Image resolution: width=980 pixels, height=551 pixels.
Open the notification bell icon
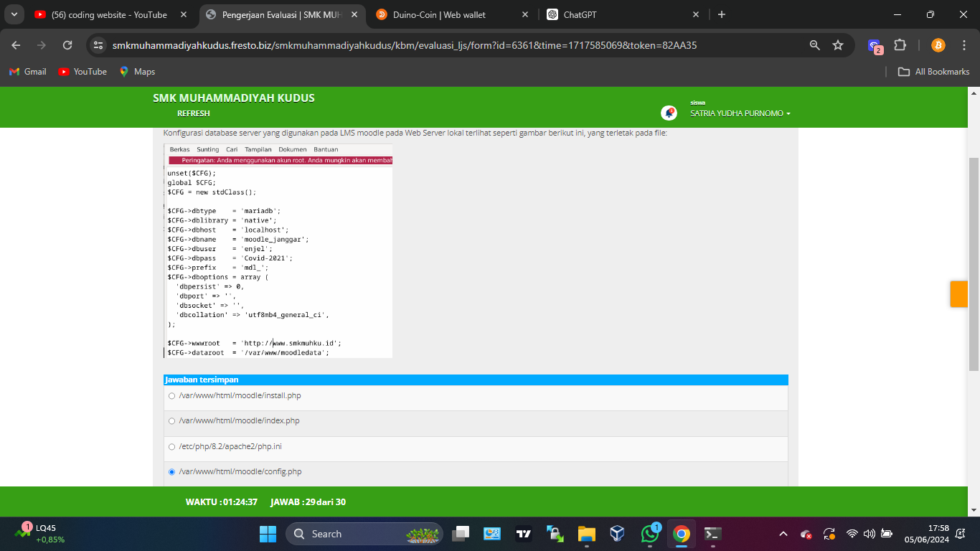(x=669, y=113)
